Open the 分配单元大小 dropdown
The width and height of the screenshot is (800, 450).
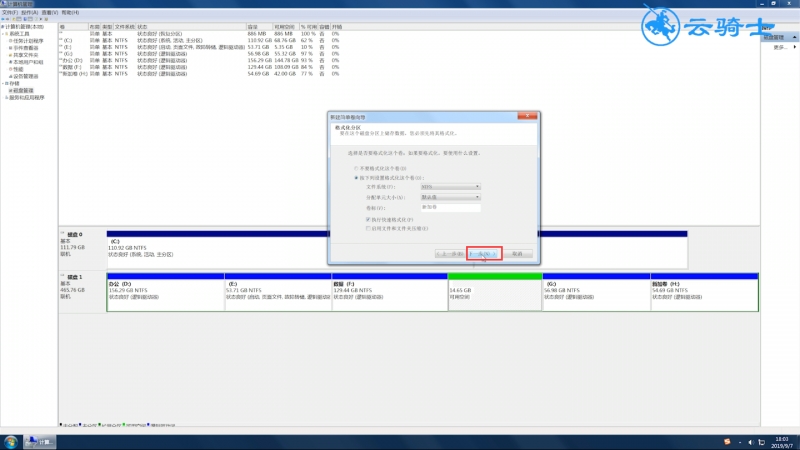(x=450, y=197)
